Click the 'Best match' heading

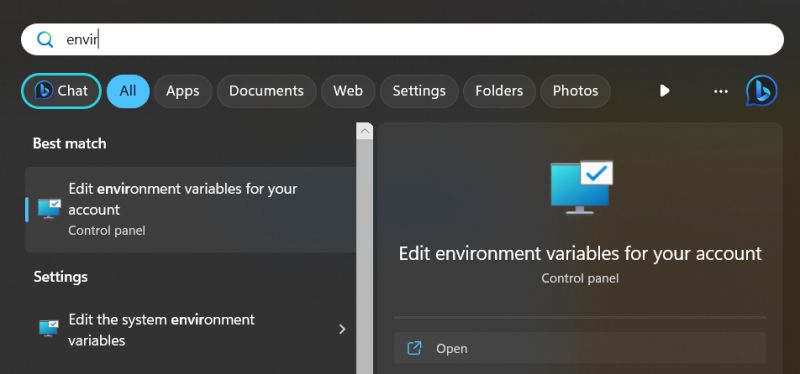(69, 143)
